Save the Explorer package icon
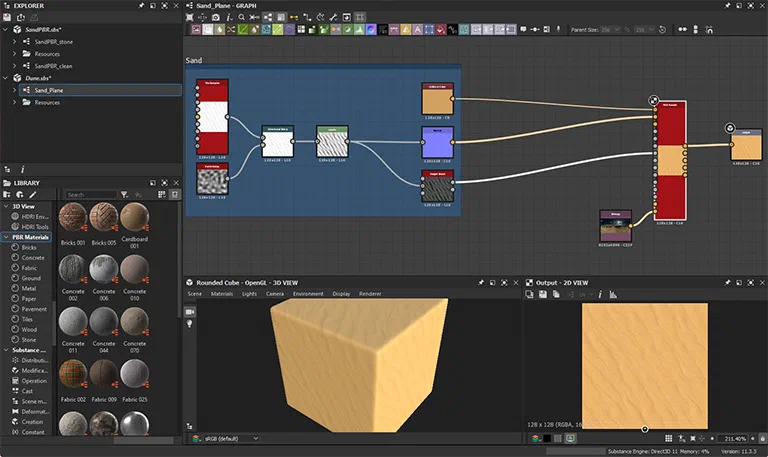 [7, 17]
